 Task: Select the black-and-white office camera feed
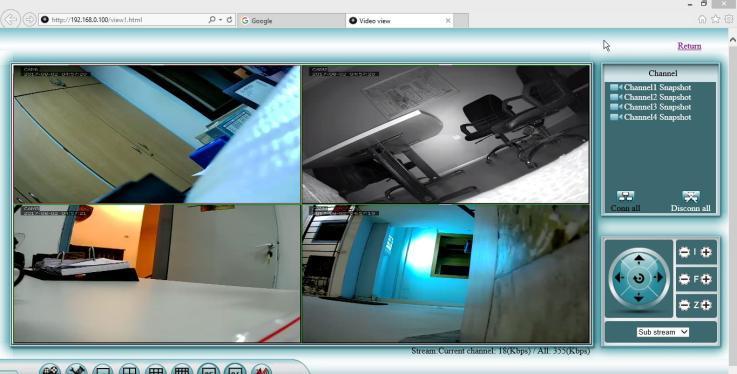click(x=445, y=134)
